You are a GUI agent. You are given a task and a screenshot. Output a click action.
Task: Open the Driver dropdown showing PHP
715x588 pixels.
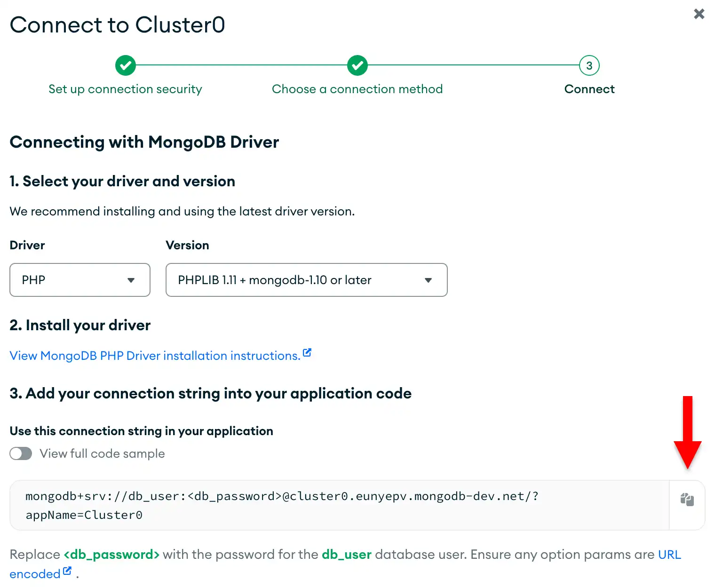pyautogui.click(x=79, y=280)
